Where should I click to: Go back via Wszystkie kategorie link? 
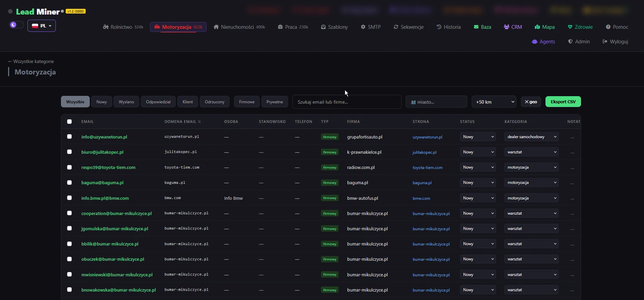pos(31,61)
